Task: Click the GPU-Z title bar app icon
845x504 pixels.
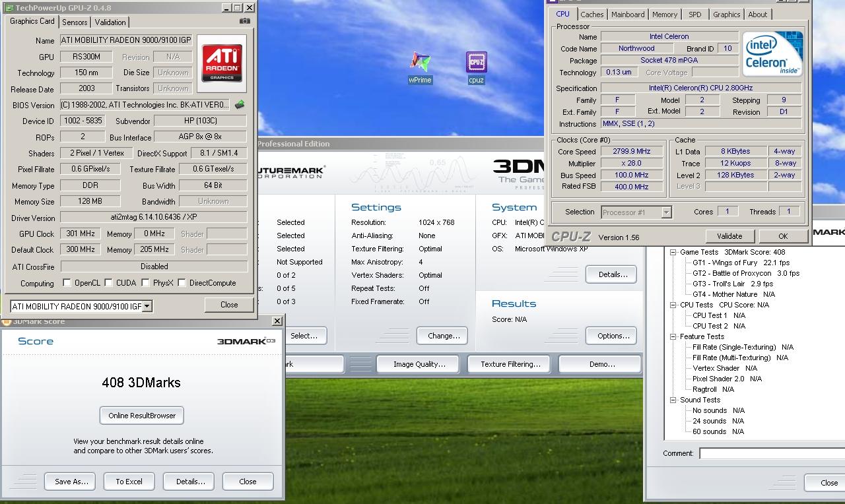Action: click(9, 8)
